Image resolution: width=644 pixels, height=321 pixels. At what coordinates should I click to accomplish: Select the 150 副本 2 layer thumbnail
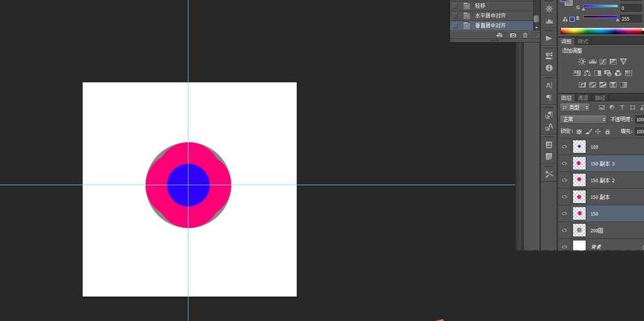pos(579,180)
